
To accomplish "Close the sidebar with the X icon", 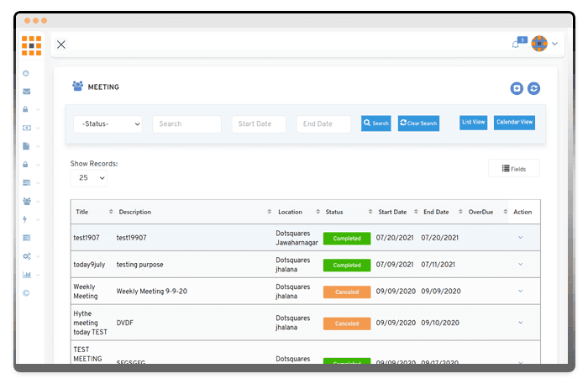I will (61, 45).
